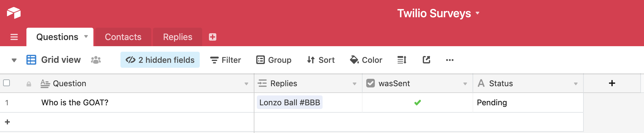Click the share view icon
644x133 pixels.
tap(426, 60)
